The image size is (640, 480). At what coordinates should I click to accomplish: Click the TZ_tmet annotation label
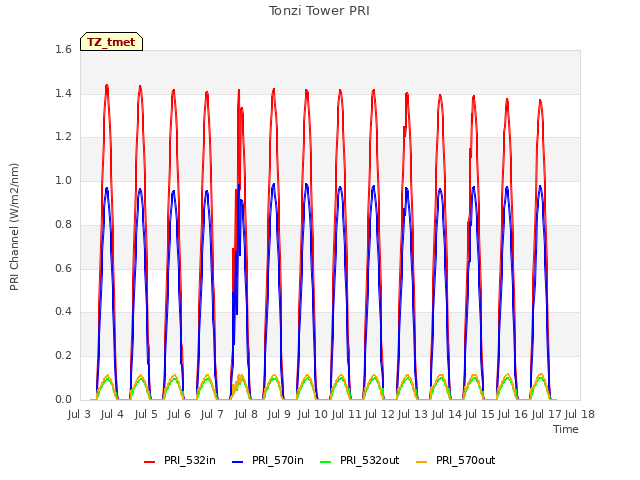[111, 42]
